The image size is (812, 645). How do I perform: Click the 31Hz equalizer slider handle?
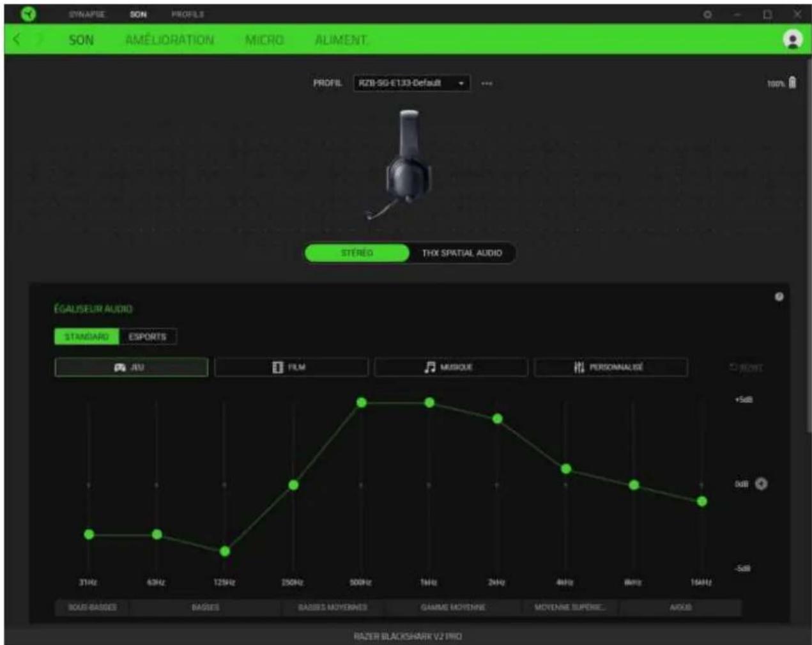[x=89, y=534]
